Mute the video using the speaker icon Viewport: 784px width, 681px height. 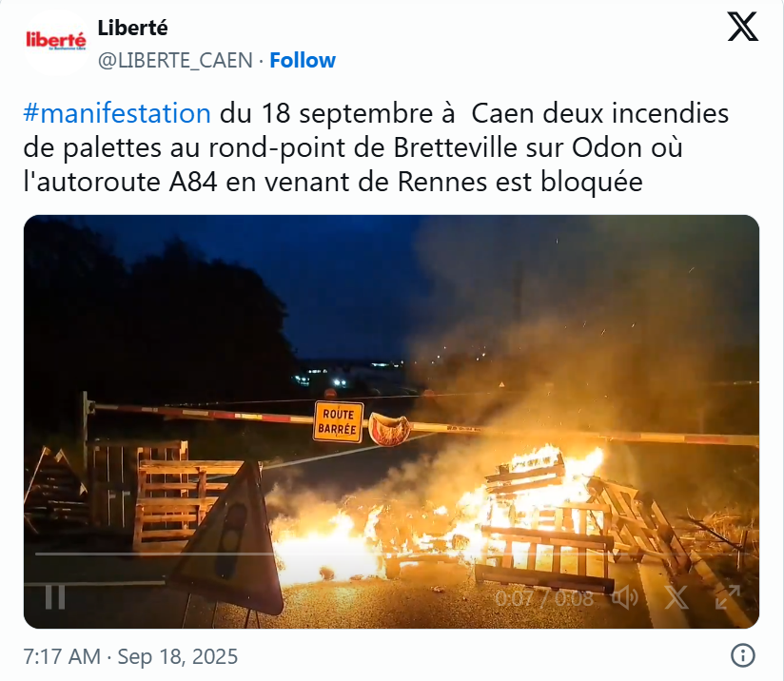[625, 597]
